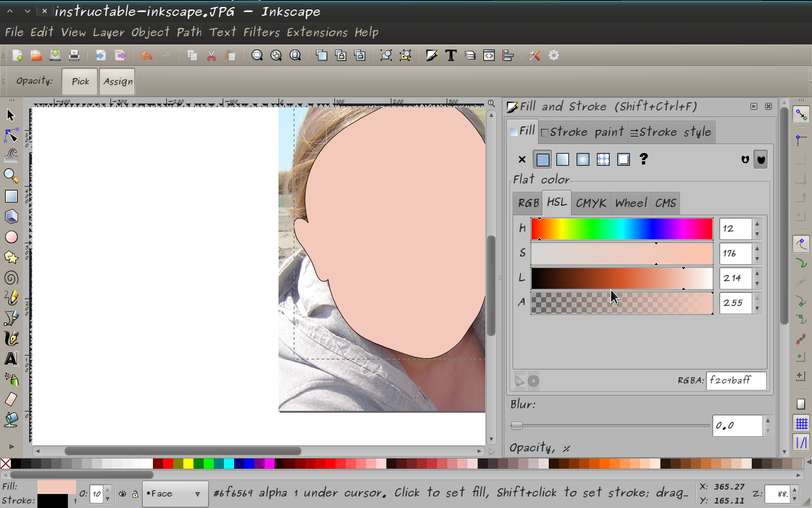Increase the status bar O: opacity stepper
812x508 pixels.
point(107,490)
